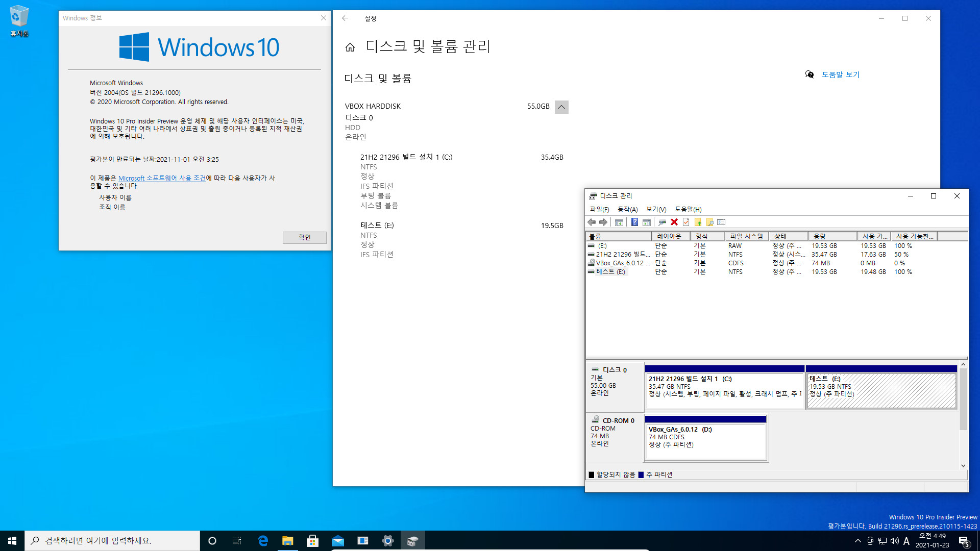Click the Settings gear on the taskbar
The width and height of the screenshot is (980, 551).
coord(388,541)
